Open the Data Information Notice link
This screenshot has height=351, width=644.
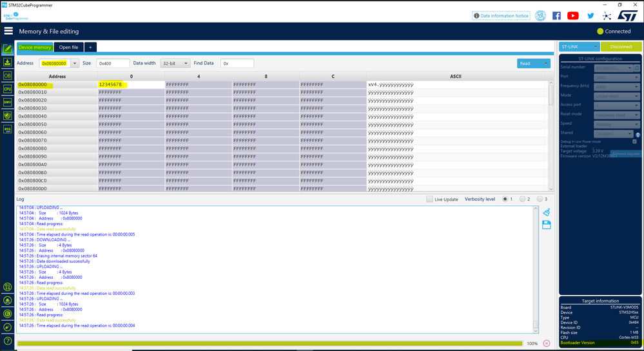click(x=502, y=15)
